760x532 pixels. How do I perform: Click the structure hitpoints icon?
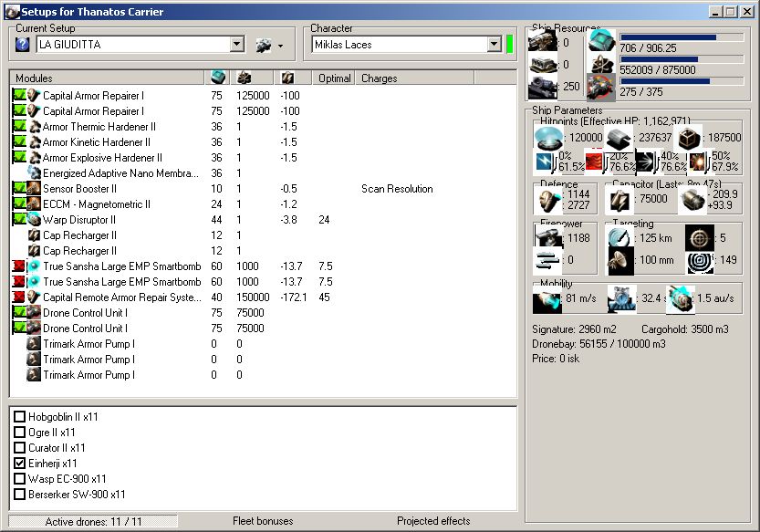[687, 138]
